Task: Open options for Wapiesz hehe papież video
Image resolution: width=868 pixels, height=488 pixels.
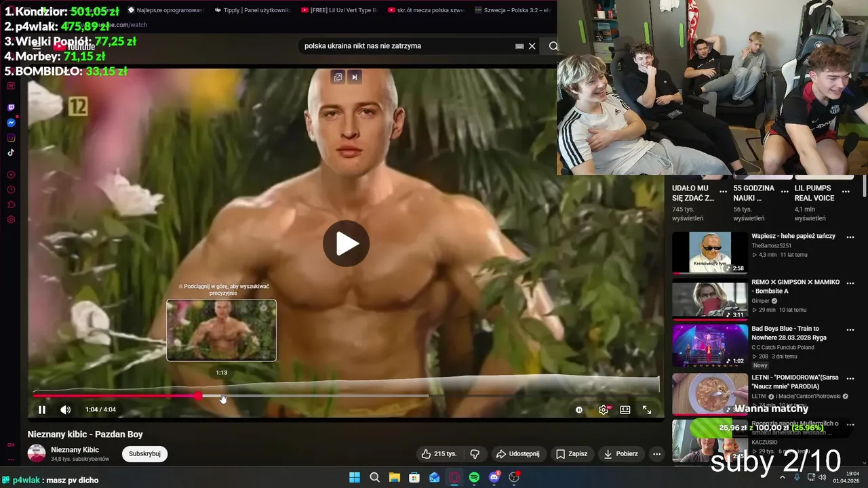Action: [x=850, y=237]
